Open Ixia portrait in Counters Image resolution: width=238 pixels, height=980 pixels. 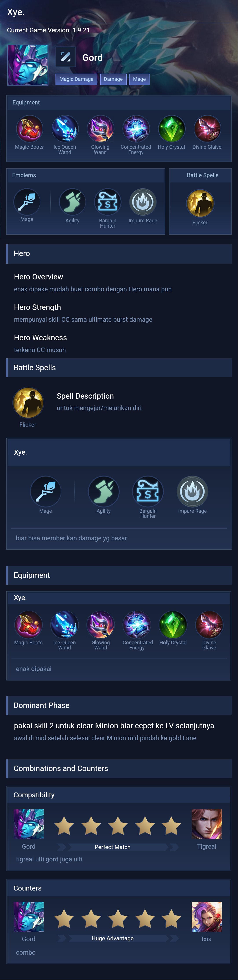tap(207, 917)
